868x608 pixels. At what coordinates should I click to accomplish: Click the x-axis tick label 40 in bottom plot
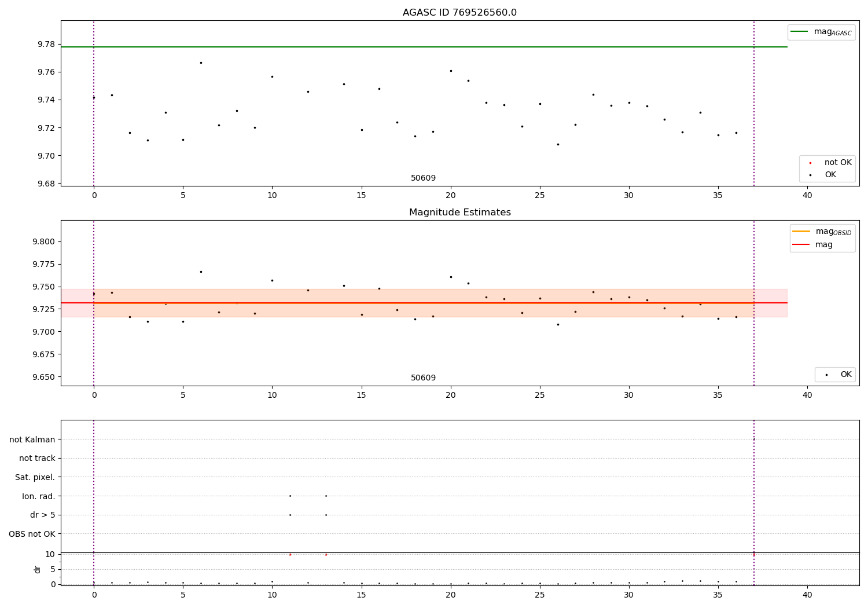click(807, 595)
